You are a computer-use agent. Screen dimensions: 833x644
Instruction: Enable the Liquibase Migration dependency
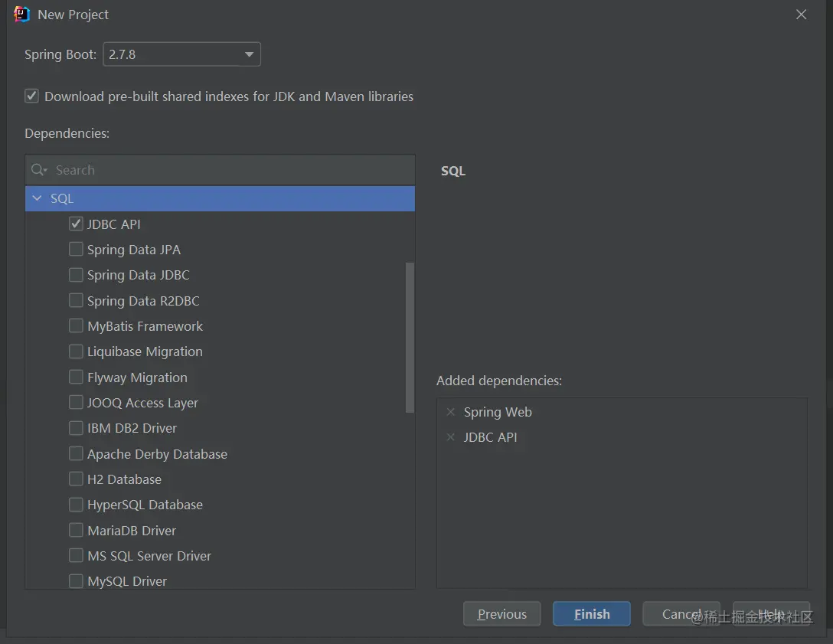[x=76, y=351]
